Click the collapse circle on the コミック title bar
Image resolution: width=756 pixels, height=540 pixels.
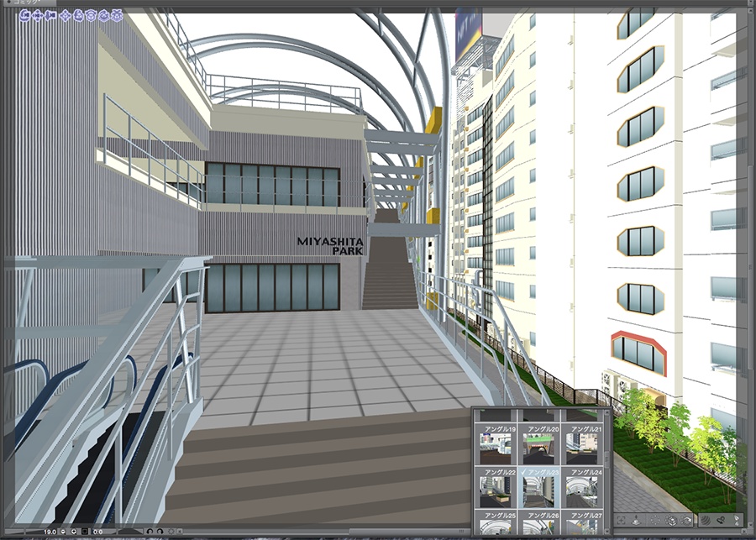[8, 3]
